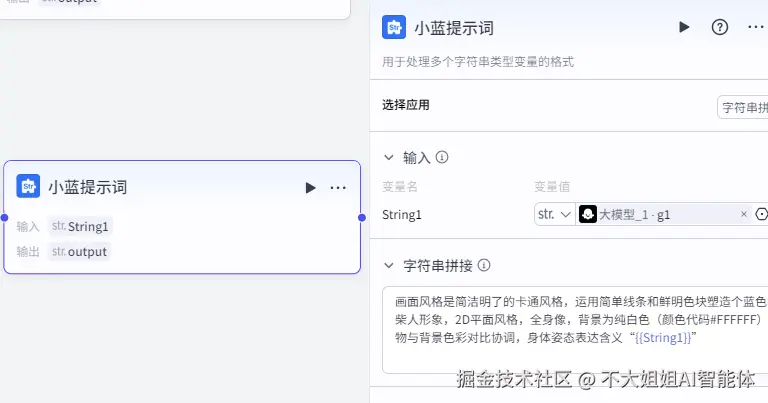Open more options on canvas 小蓝提示词 node
768x403 pixels.
[x=338, y=188]
